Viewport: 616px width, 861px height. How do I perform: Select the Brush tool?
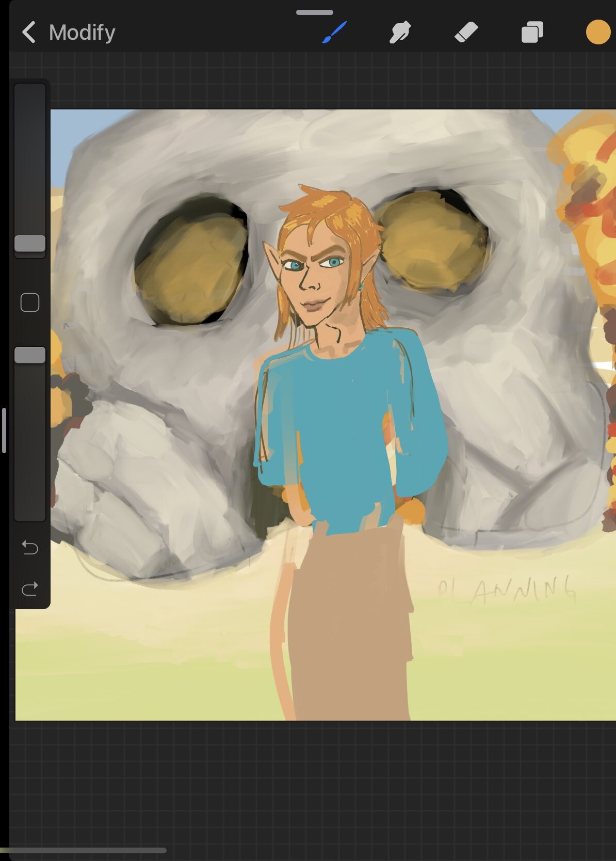pos(334,33)
